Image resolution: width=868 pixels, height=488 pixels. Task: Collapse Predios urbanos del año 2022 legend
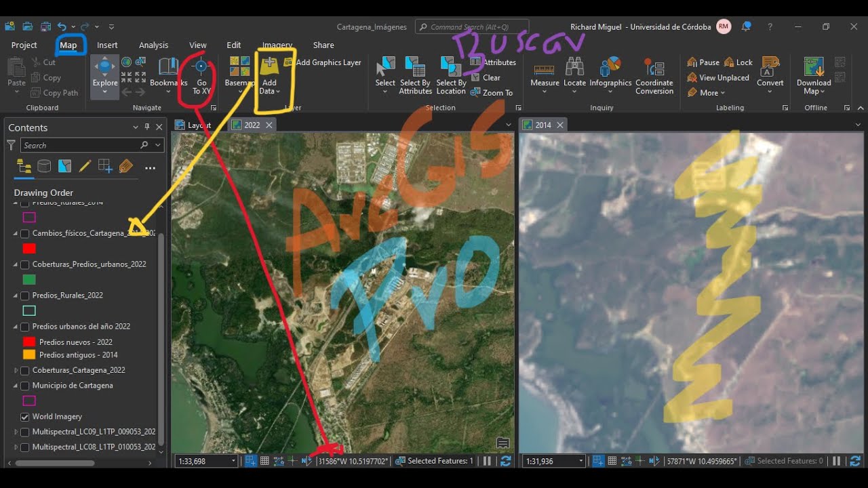point(16,327)
